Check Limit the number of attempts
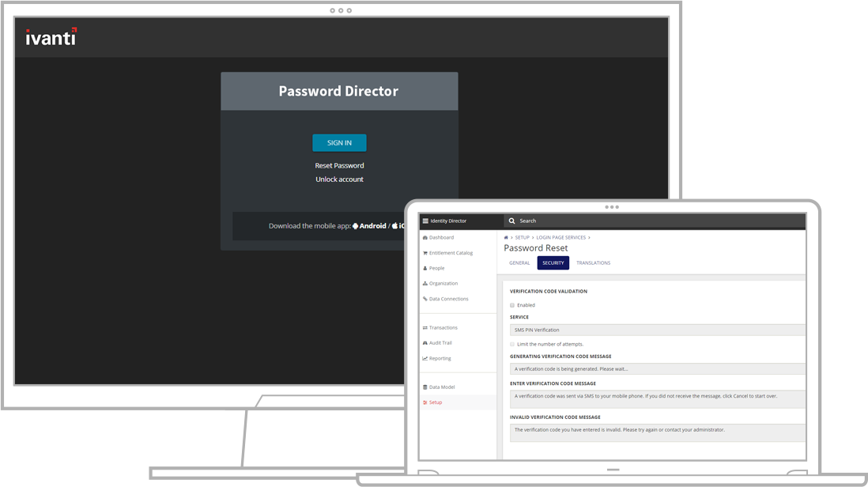Viewport: 868px width, 487px height. (512, 344)
